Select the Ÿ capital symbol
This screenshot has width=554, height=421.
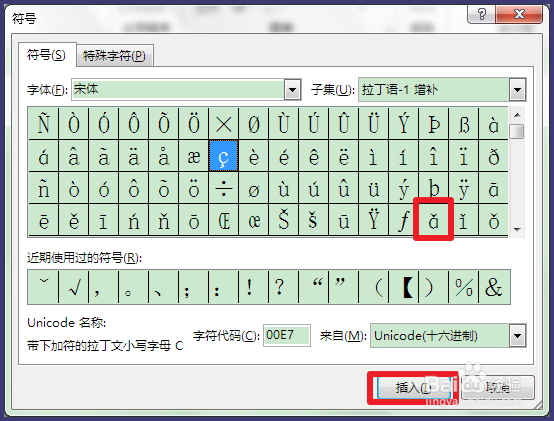tap(374, 220)
